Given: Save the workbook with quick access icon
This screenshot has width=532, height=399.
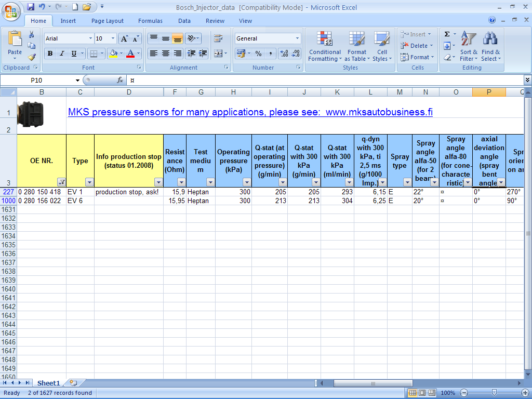Looking at the screenshot, I should coord(31,7).
